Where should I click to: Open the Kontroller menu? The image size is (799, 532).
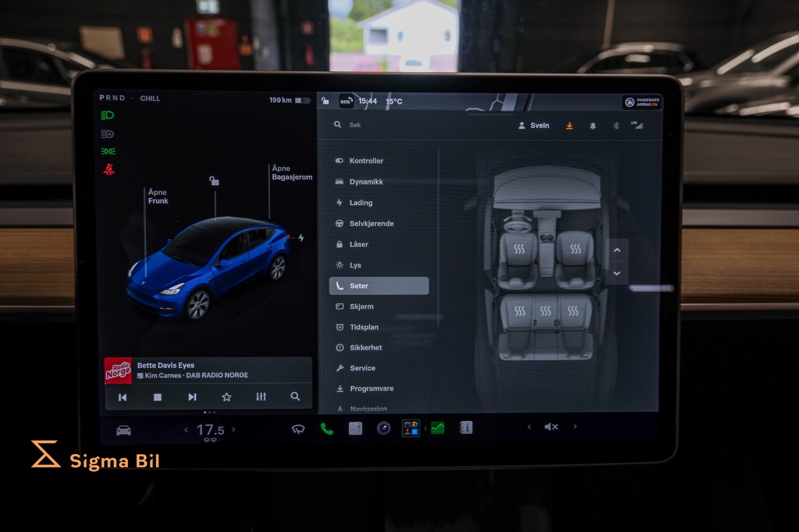380,161
